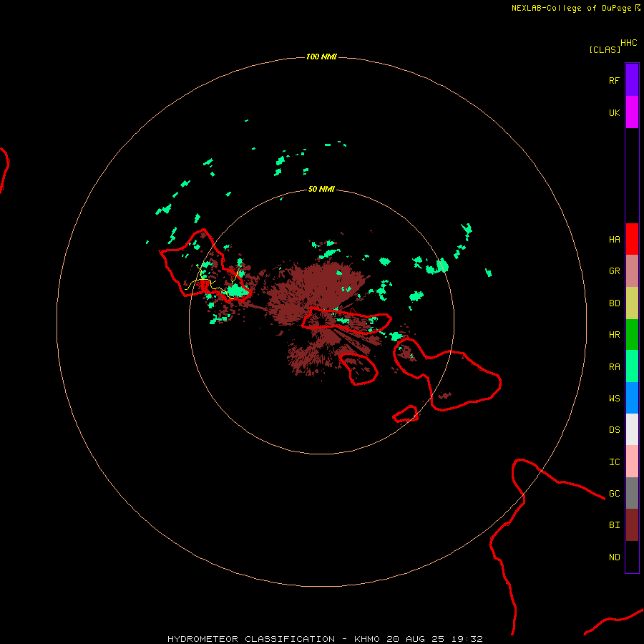644x644 pixels.
Task: Click the GC legend label
Action: 614,494
